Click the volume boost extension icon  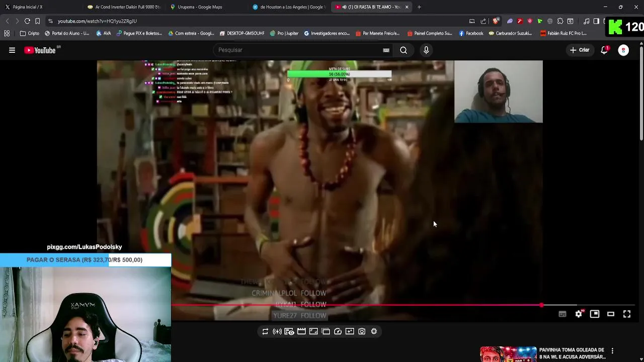pyautogui.click(x=277, y=331)
